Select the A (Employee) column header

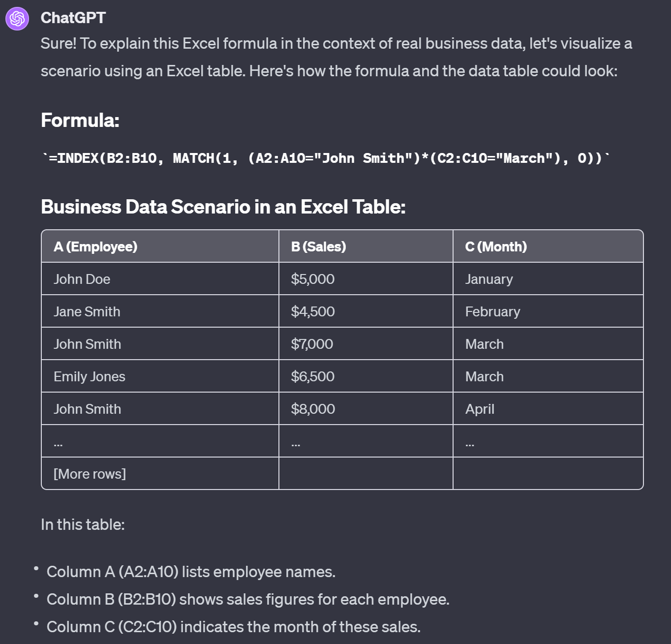pyautogui.click(x=95, y=246)
